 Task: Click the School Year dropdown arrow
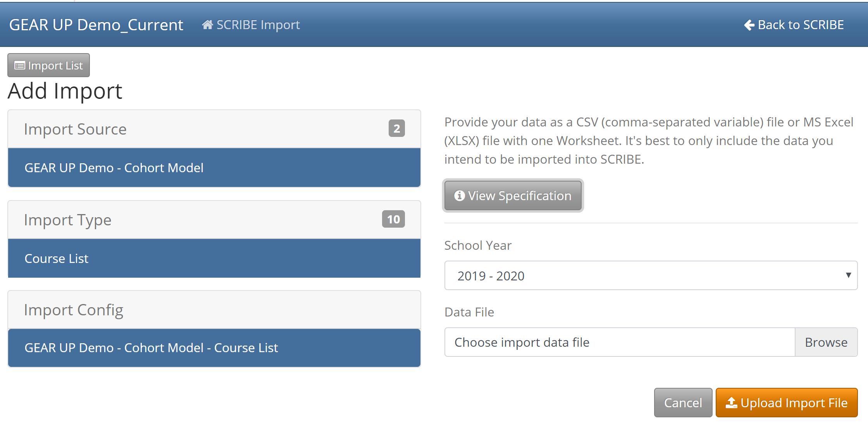pos(848,275)
